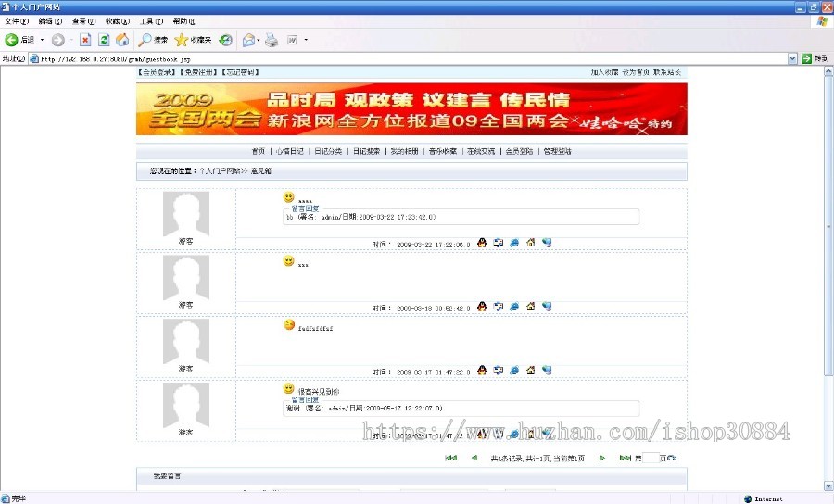834x504 pixels.
Task: Click the page number input box after 第
Action: [x=651, y=458]
